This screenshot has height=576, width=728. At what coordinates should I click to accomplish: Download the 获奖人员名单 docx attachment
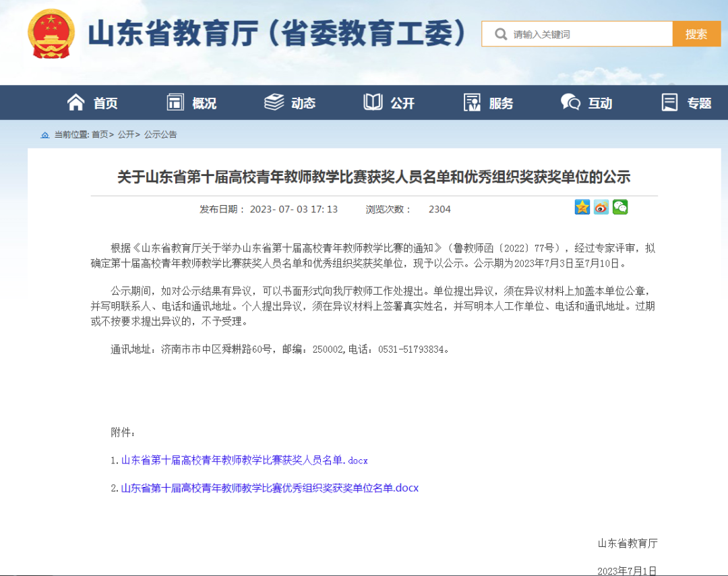244,460
